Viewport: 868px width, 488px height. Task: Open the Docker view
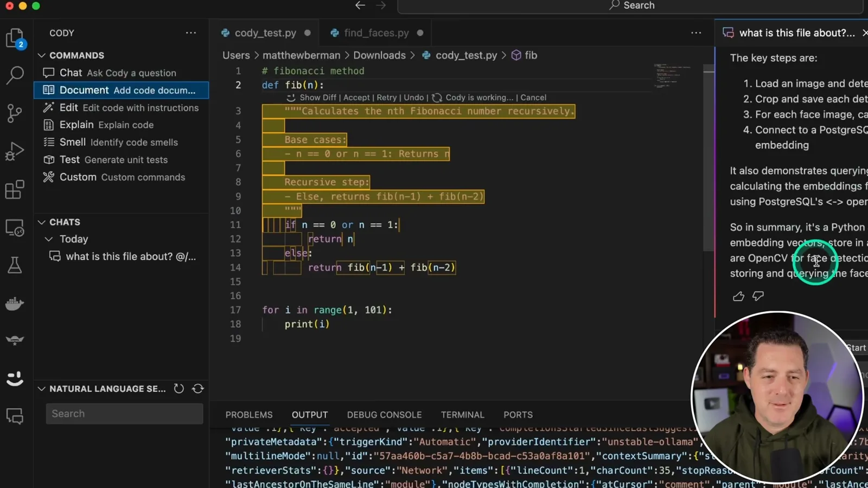click(15, 304)
